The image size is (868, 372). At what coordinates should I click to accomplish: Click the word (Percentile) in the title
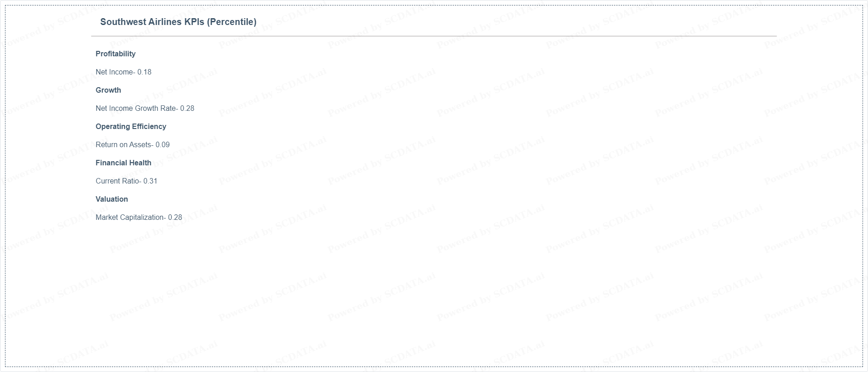232,22
